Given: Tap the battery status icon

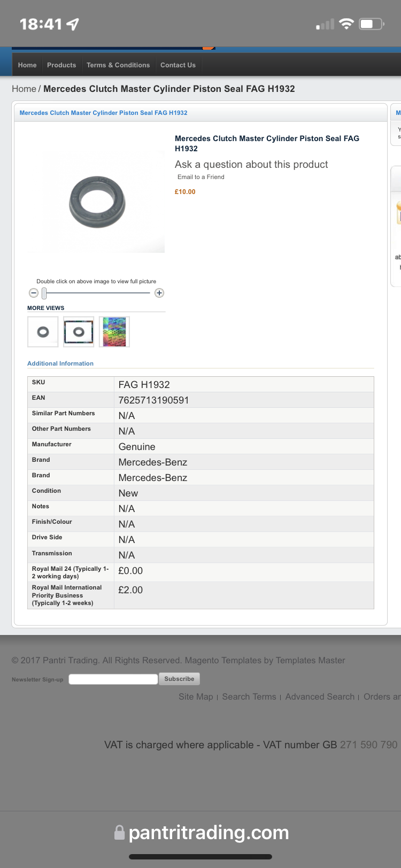Looking at the screenshot, I should click(372, 24).
